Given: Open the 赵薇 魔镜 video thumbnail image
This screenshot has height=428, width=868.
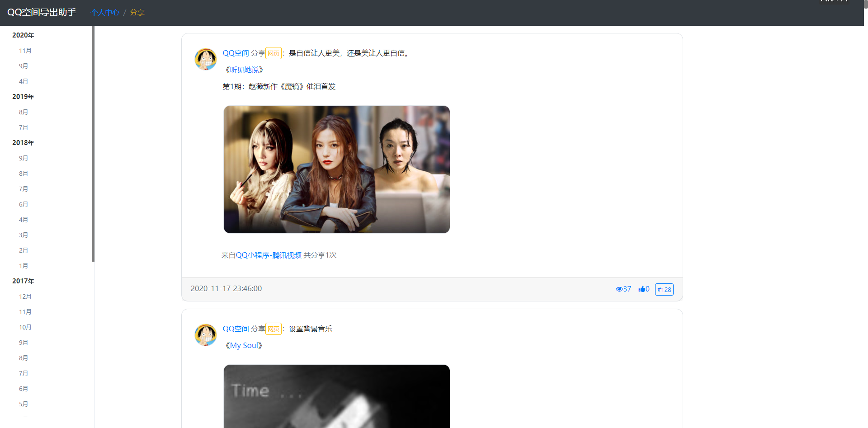Looking at the screenshot, I should (337, 169).
